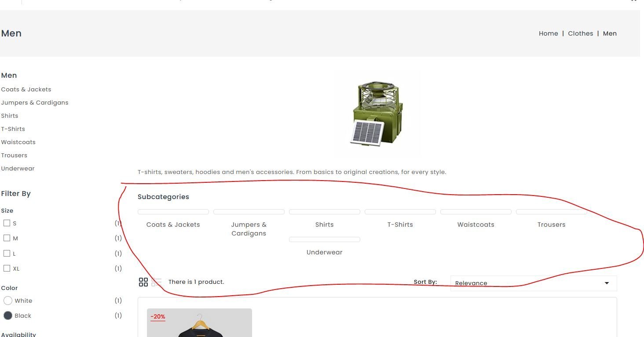Screen dimensions: 644x337
Task: Click the 'There is 1 product.' text
Action: coord(196,282)
